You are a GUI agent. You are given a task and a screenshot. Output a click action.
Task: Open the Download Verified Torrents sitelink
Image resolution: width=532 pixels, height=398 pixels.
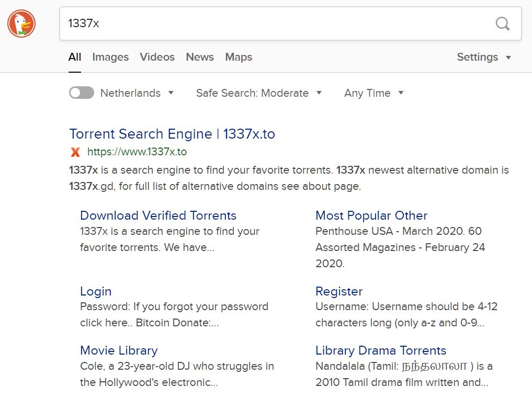tap(158, 215)
